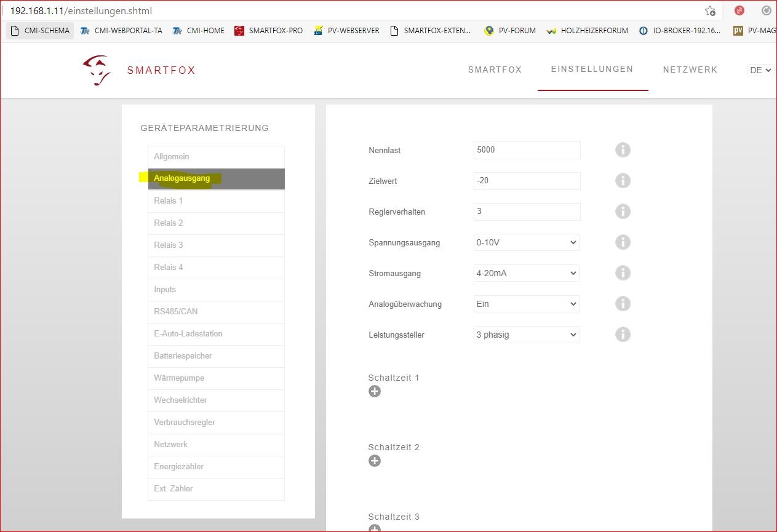The image size is (777, 532).
Task: Click the info icon beside Zielwert
Action: click(x=623, y=181)
